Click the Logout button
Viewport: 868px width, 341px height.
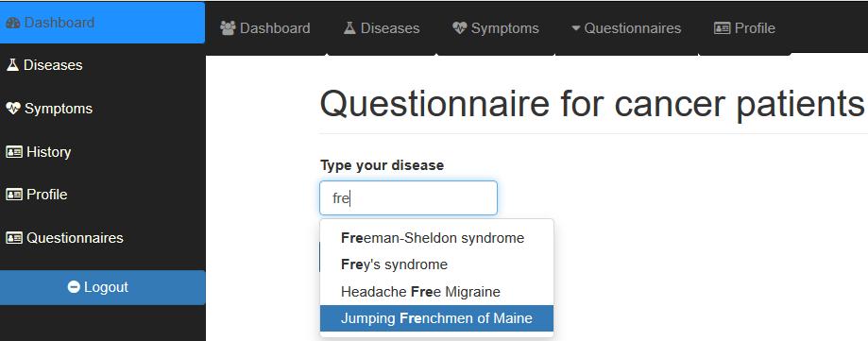coord(102,287)
